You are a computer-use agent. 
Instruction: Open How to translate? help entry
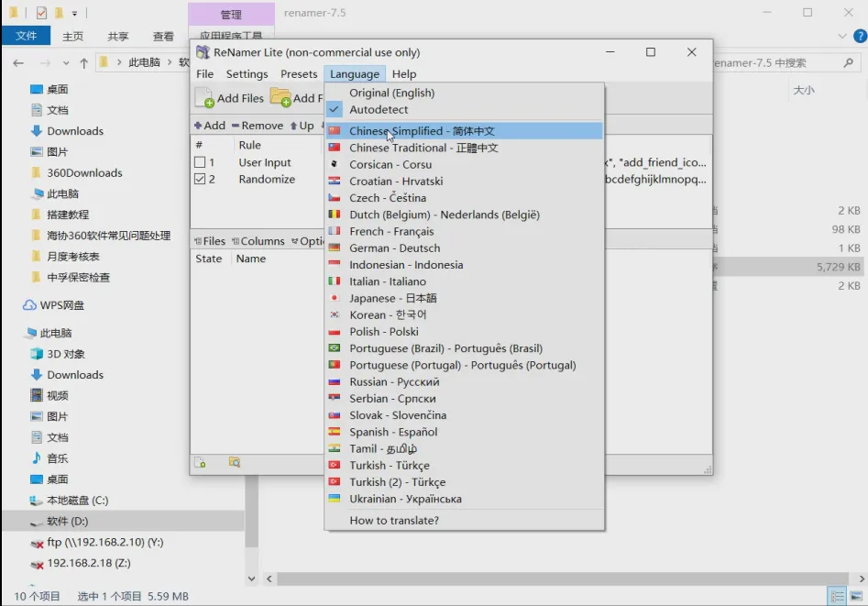[464, 520]
